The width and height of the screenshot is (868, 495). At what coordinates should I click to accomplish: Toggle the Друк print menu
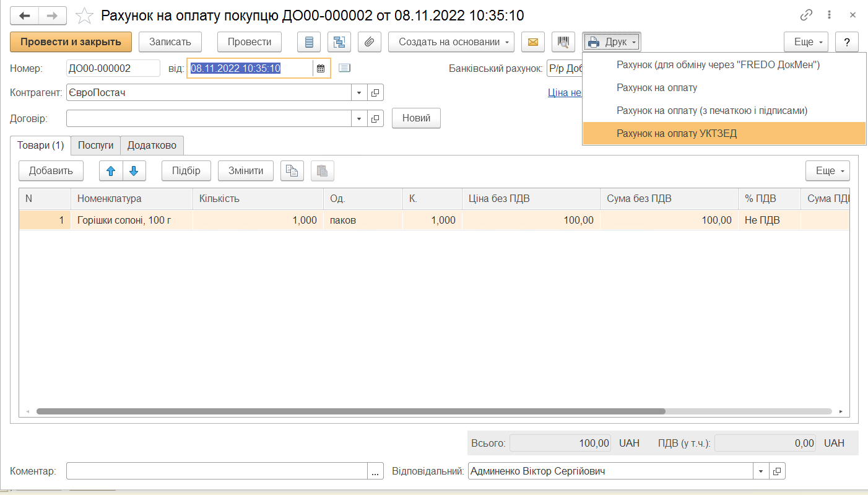click(611, 42)
